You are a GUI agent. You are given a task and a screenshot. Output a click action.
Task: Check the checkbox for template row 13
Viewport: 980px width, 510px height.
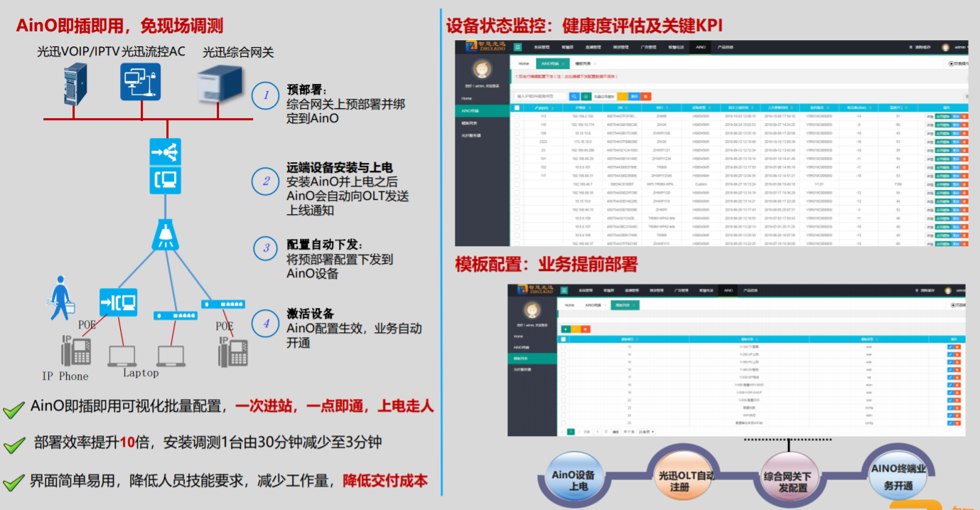click(x=564, y=346)
